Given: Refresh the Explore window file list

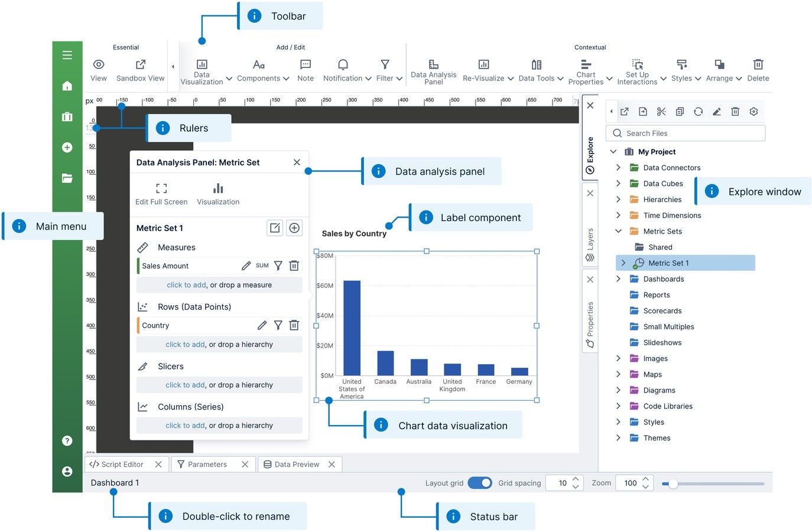Looking at the screenshot, I should [698, 111].
